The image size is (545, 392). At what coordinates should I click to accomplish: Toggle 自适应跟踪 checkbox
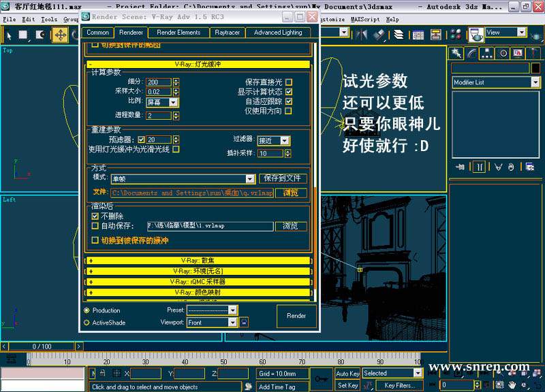[x=288, y=101]
